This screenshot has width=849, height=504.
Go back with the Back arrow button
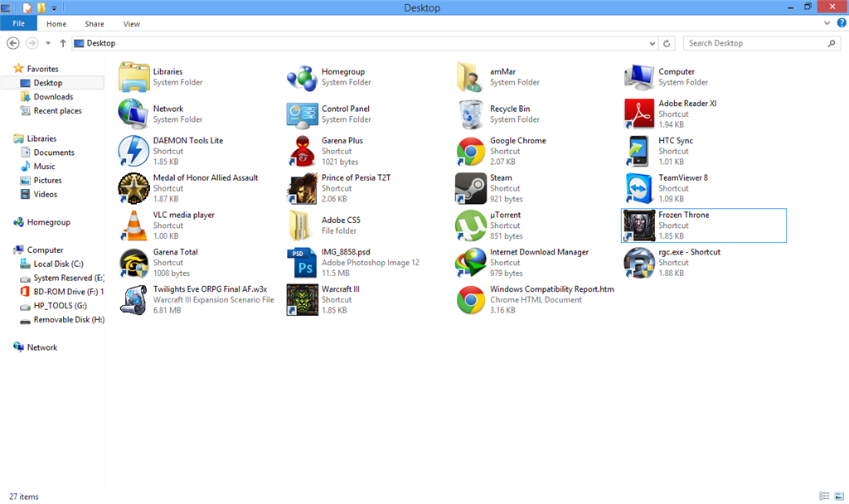pos(13,43)
